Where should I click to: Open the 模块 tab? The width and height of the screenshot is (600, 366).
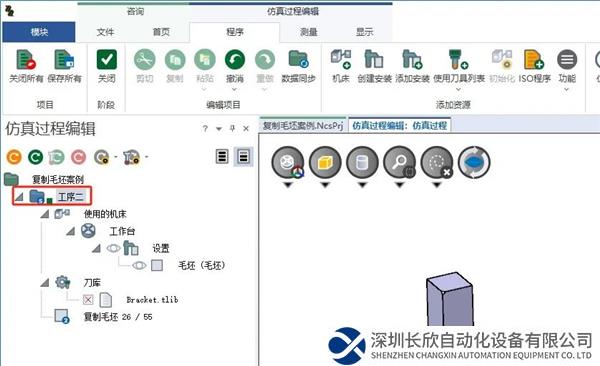[39, 32]
